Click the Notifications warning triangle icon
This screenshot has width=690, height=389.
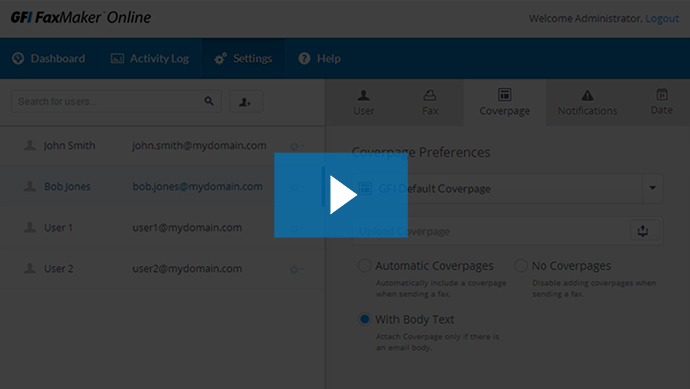coord(587,95)
